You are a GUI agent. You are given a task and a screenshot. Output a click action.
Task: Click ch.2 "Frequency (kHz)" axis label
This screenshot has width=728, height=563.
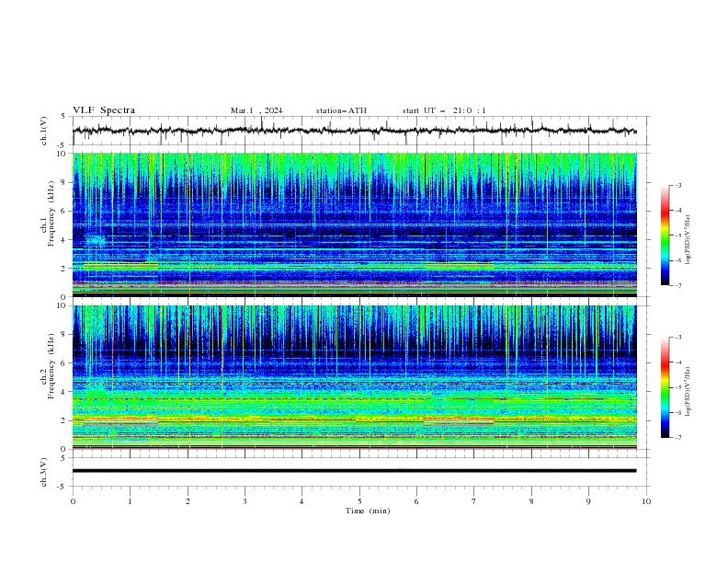pos(51,366)
